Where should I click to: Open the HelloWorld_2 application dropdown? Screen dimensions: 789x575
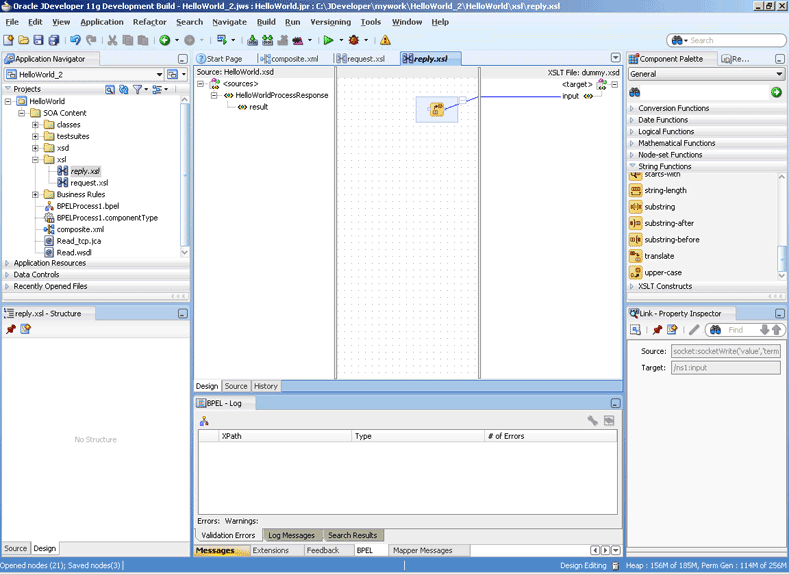[x=159, y=75]
